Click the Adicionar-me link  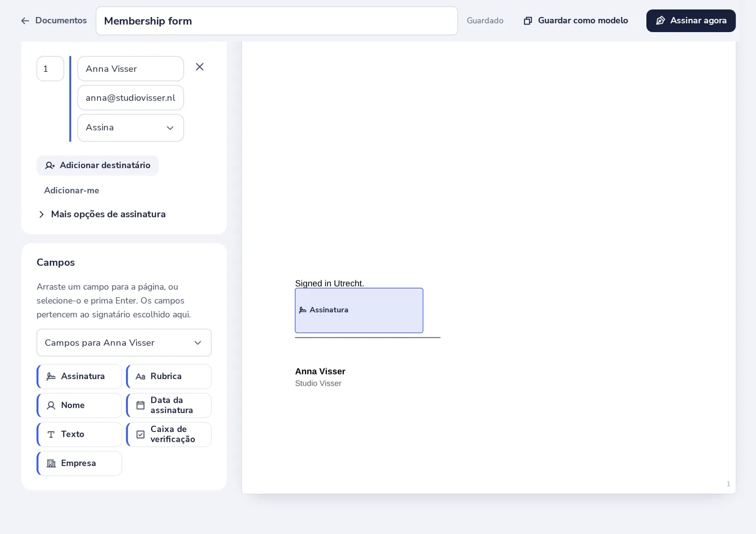pos(72,190)
